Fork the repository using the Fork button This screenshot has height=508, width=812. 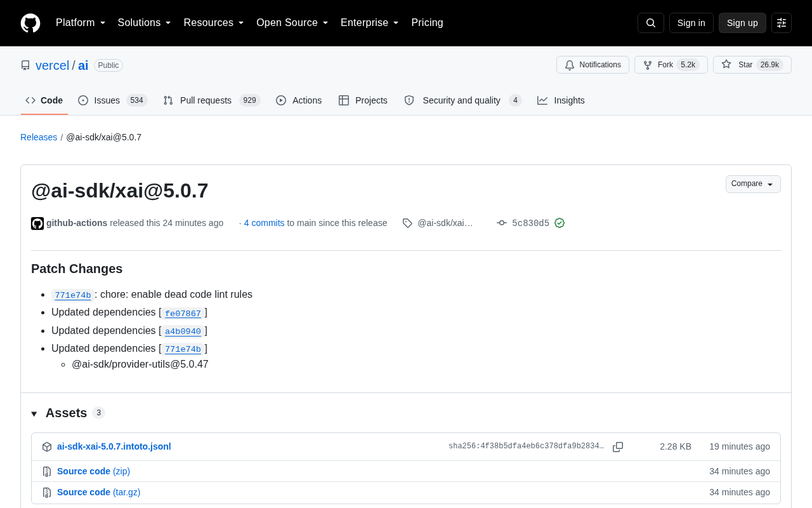pos(671,65)
